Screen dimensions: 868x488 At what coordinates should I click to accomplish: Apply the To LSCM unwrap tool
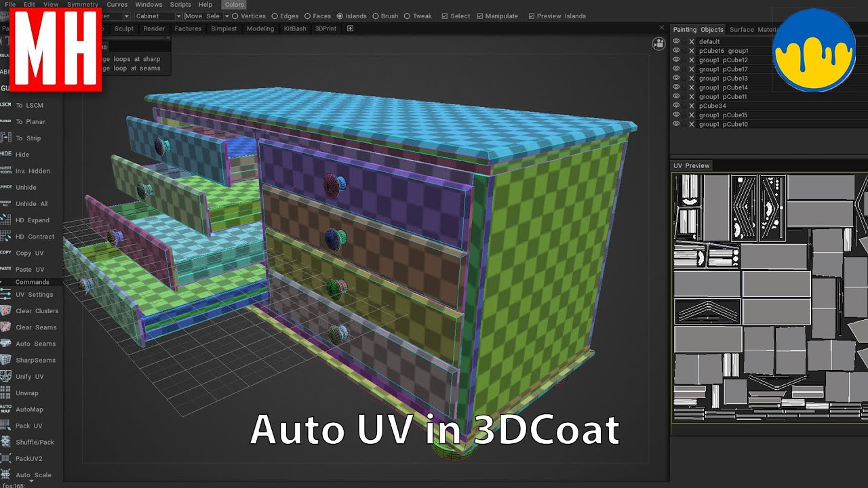[x=29, y=105]
